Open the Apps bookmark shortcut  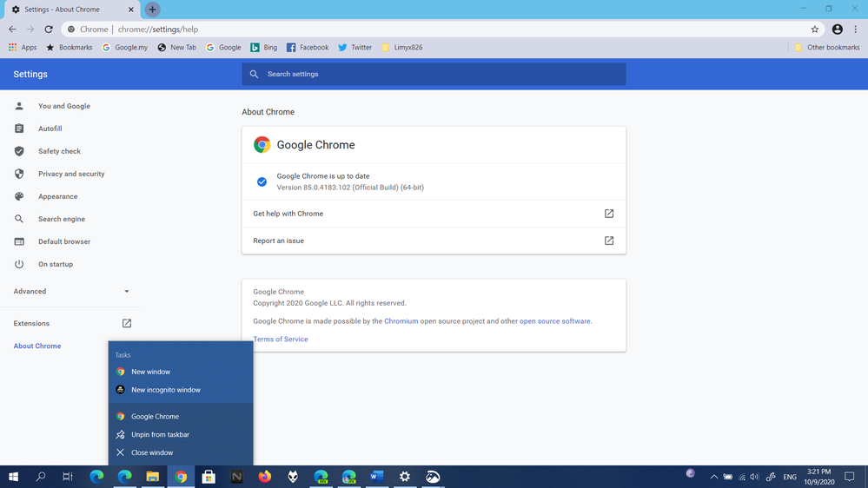pyautogui.click(x=23, y=48)
